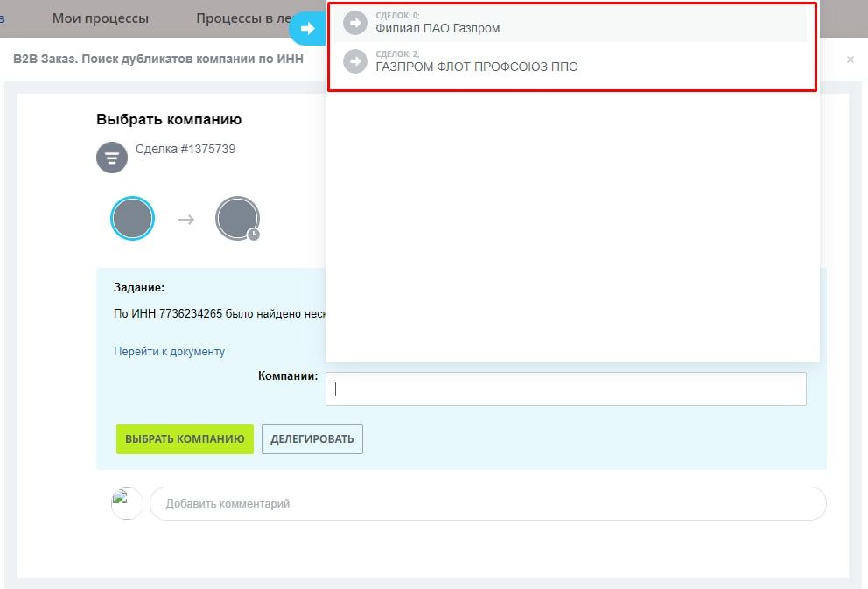Click the blue arrow round button
This screenshot has height=589, width=868.
(x=306, y=28)
